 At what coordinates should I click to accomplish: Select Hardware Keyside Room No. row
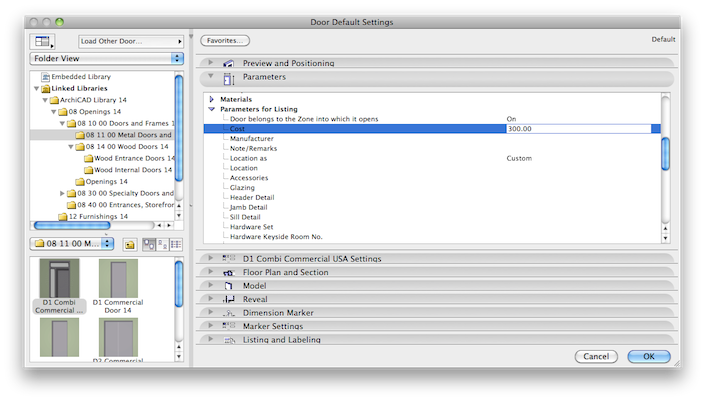(x=432, y=237)
